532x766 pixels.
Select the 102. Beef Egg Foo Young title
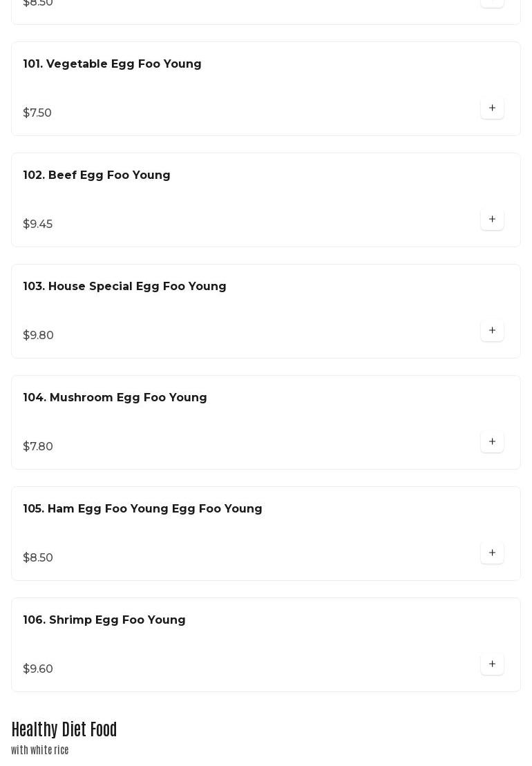coord(97,175)
